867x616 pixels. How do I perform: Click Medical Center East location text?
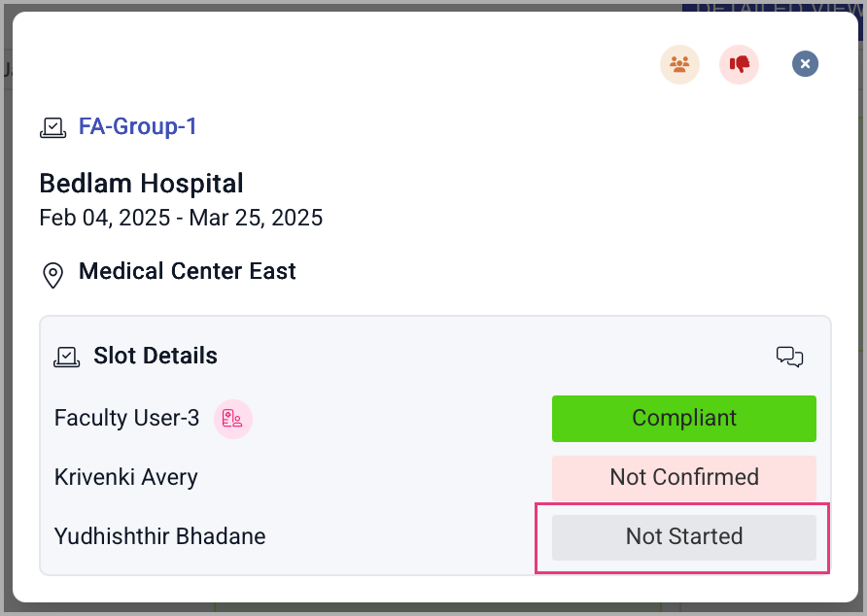point(187,271)
